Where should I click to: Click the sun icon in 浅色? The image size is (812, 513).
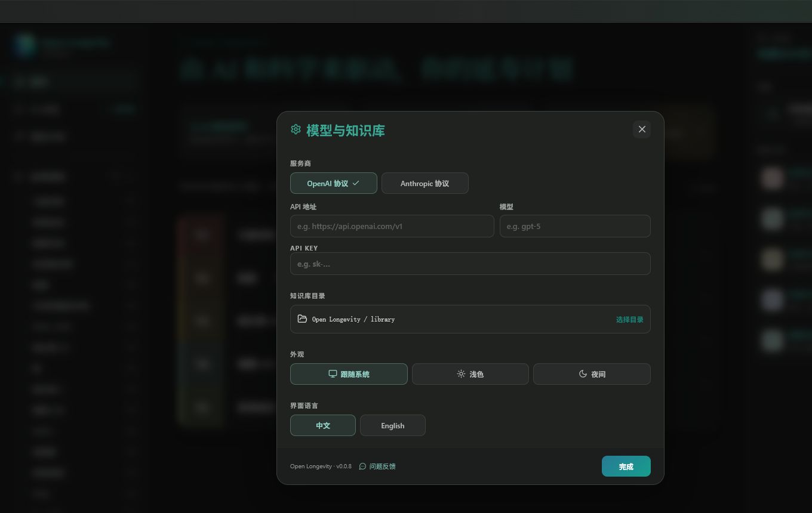click(x=461, y=374)
